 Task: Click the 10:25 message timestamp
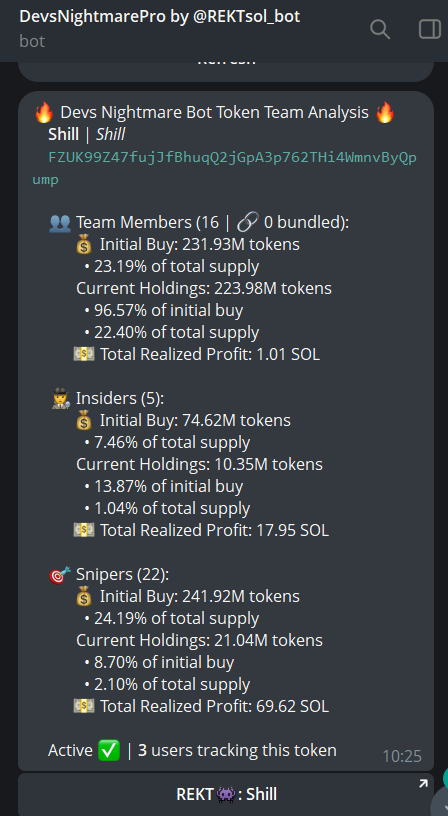click(402, 756)
